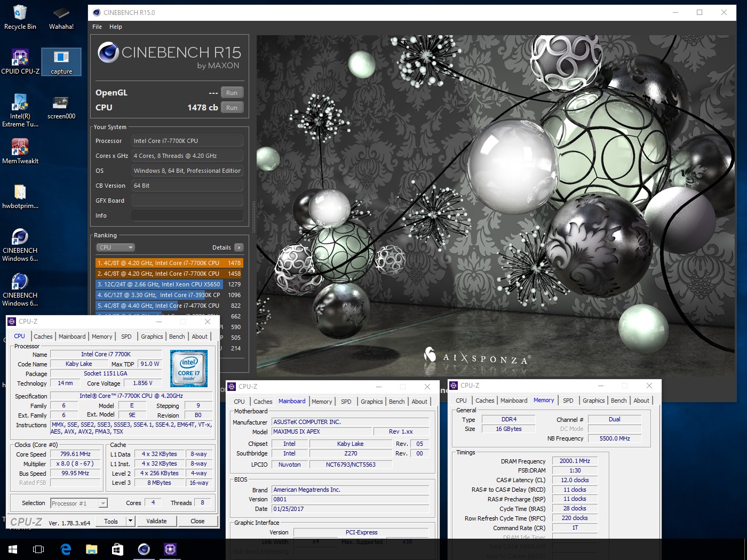
Task: Click the CPU-Z Close button
Action: (x=197, y=521)
